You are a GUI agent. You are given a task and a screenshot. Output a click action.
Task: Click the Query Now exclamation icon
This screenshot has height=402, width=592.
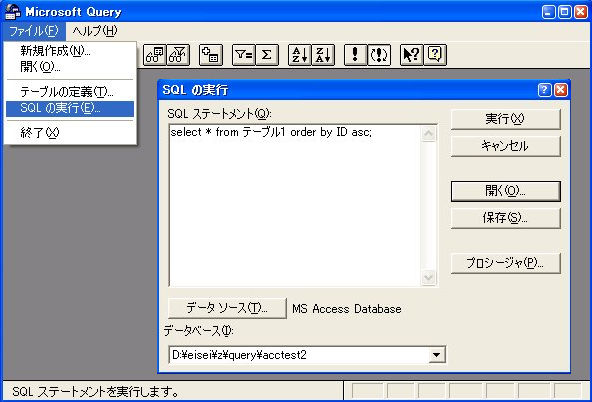(355, 55)
